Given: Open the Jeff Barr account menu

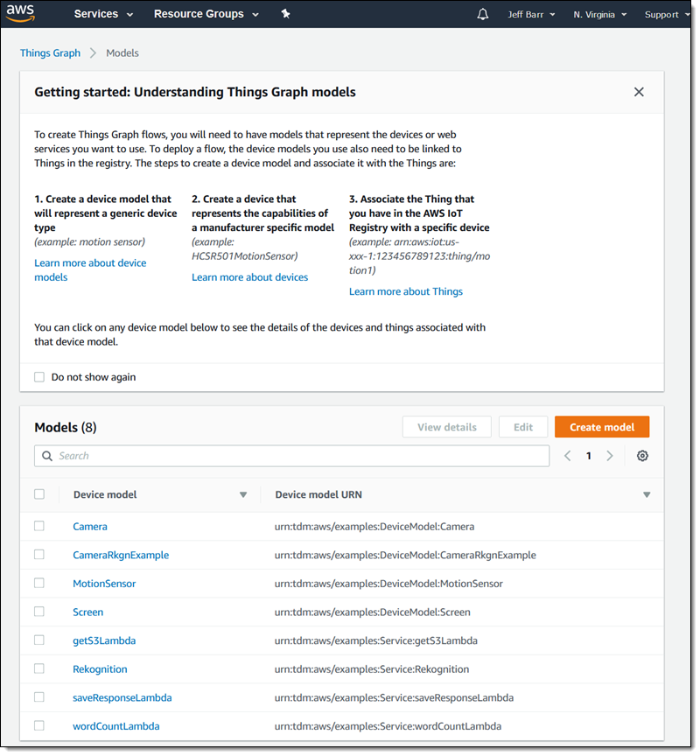Looking at the screenshot, I should 531,15.
